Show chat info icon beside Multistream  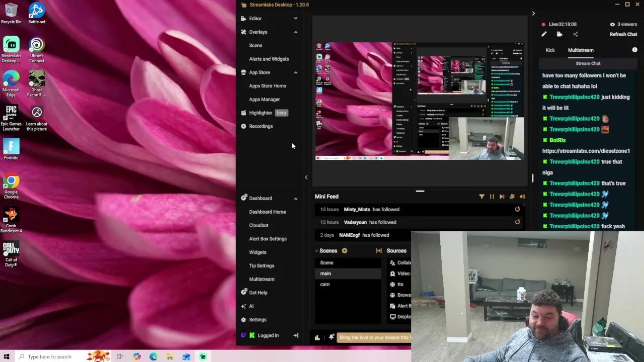634,50
